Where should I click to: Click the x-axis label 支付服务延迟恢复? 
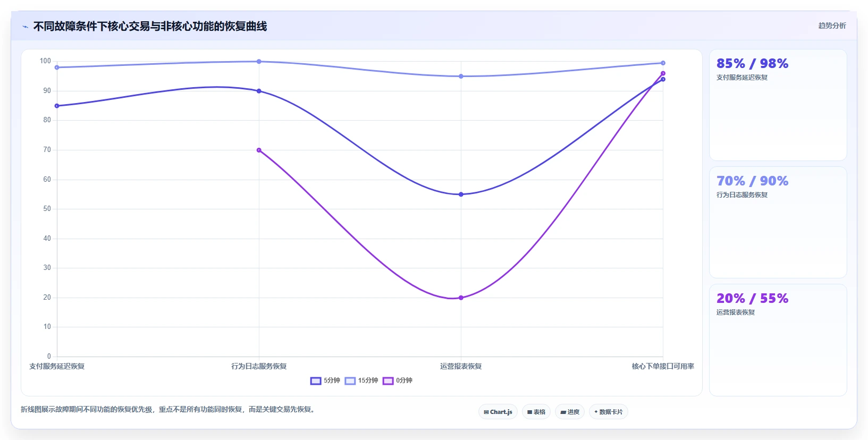pos(57,366)
